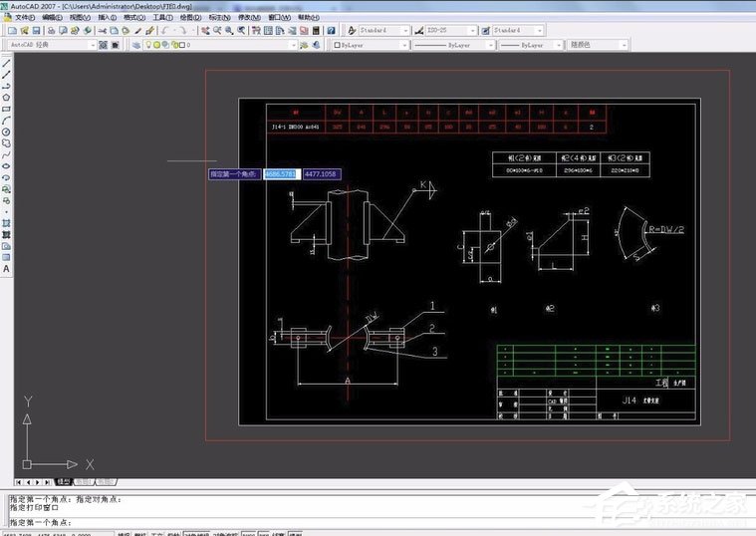The image size is (756, 536).
Task: Select the Rectangle tool in the draw toolbar
Action: pyautogui.click(x=7, y=109)
